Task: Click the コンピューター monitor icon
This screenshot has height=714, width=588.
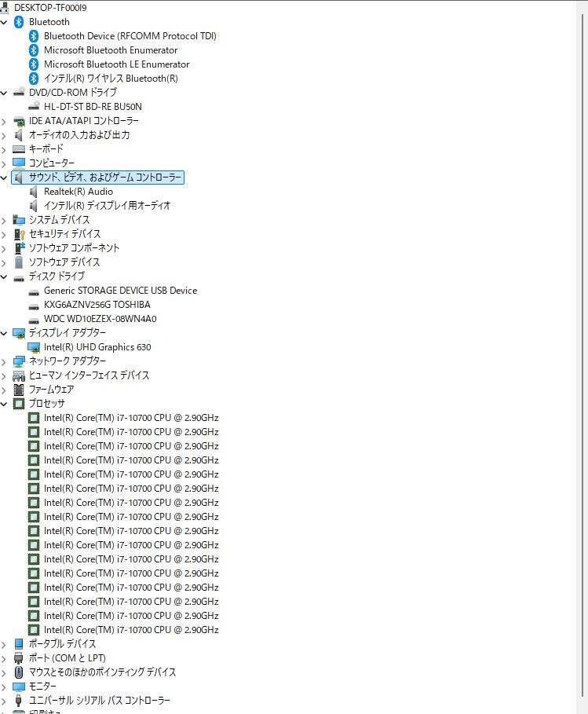Action: click(19, 163)
